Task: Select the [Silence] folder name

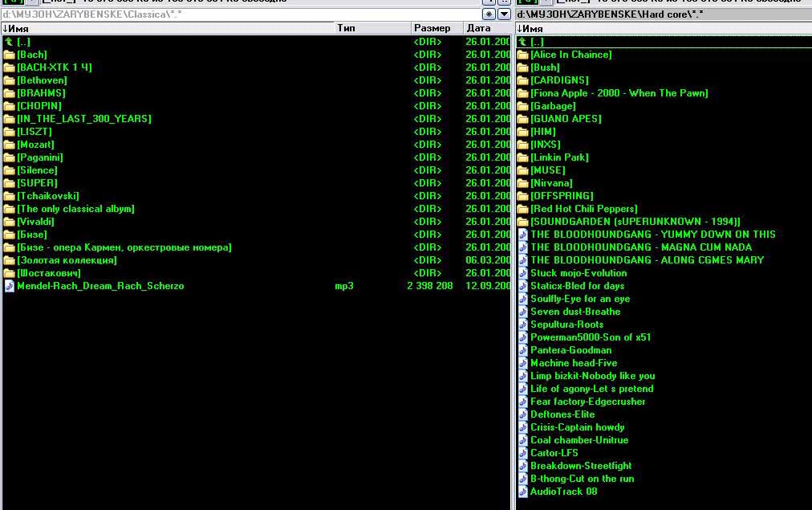Action: pos(37,170)
